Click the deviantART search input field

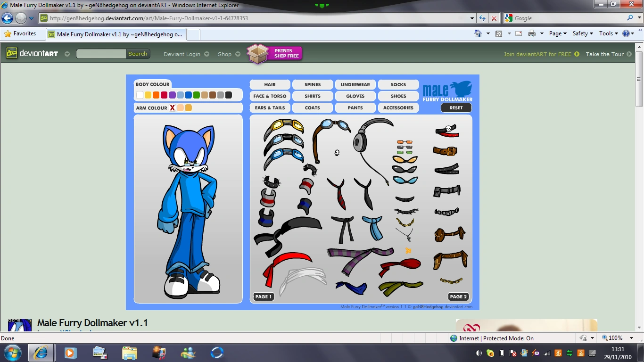click(x=101, y=54)
